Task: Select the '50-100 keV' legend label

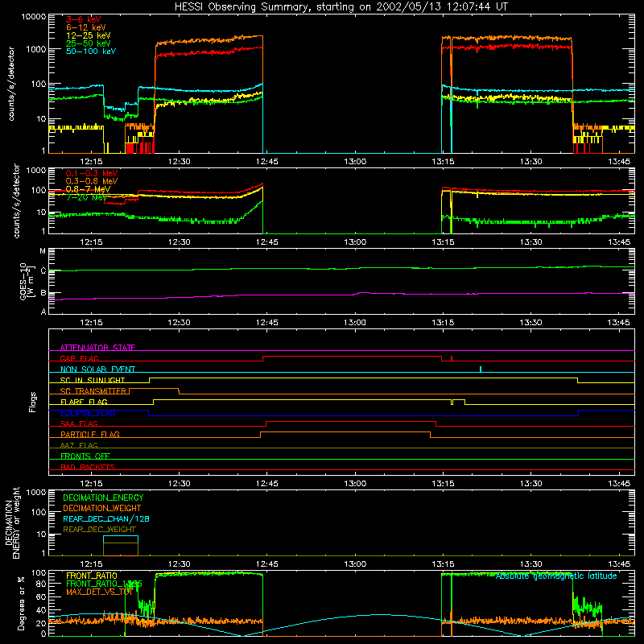Action: point(91,52)
